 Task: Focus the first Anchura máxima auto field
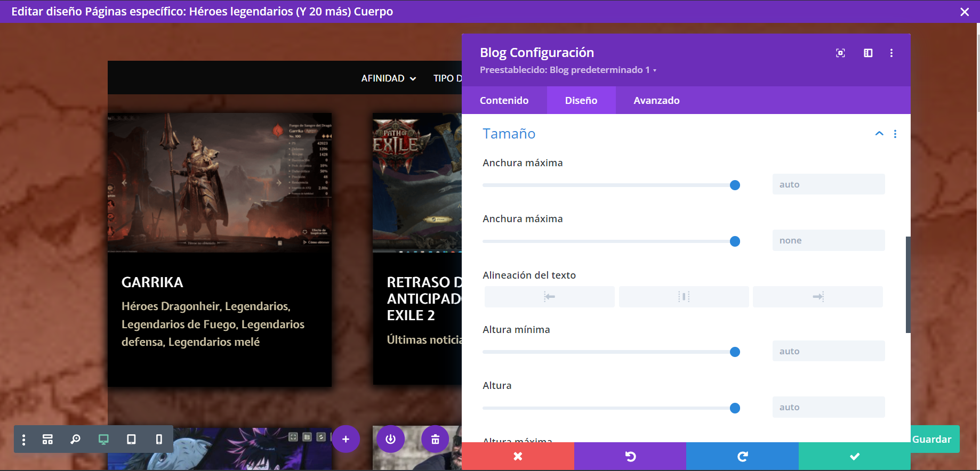pyautogui.click(x=829, y=184)
